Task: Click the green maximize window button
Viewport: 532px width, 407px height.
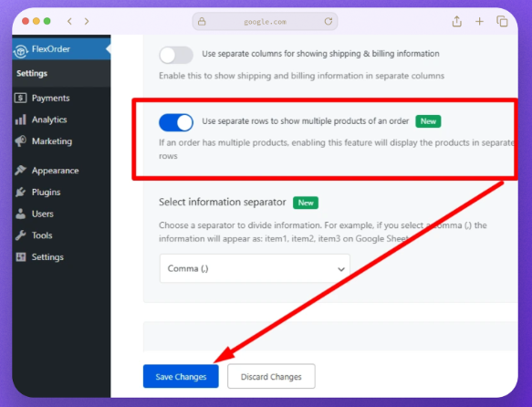Action: pos(47,21)
